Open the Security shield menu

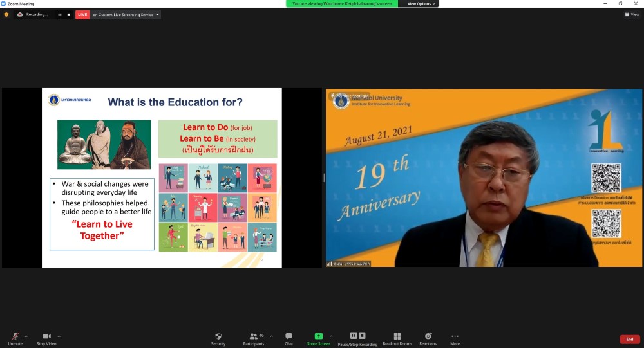[x=218, y=338]
